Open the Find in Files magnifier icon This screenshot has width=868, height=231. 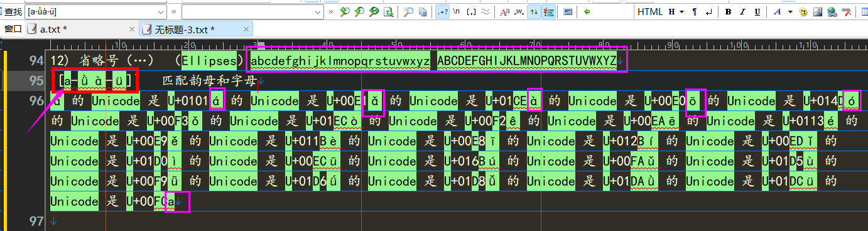pyautogui.click(x=408, y=11)
